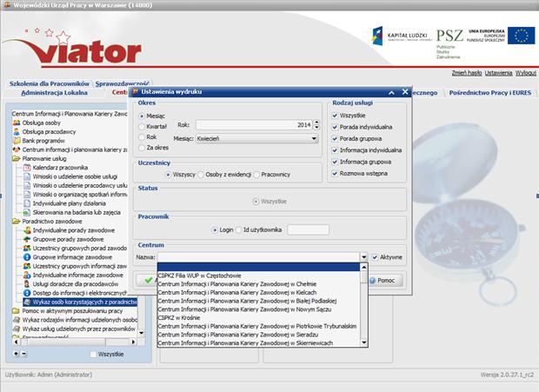539x392 pixels.
Task: Uncheck the Wszystkie service type checkbox
Action: click(335, 116)
